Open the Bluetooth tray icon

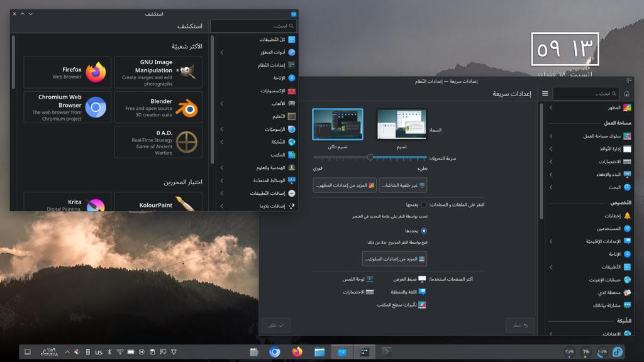coord(109,352)
